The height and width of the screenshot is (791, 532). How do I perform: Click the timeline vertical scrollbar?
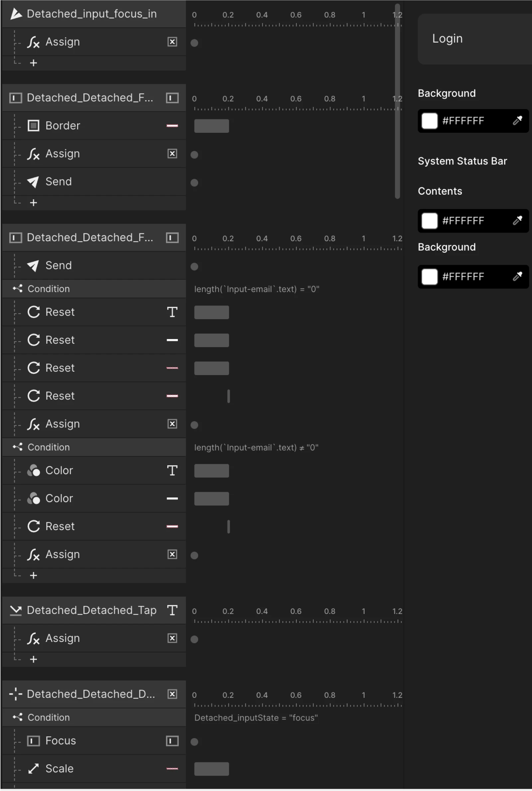397,101
